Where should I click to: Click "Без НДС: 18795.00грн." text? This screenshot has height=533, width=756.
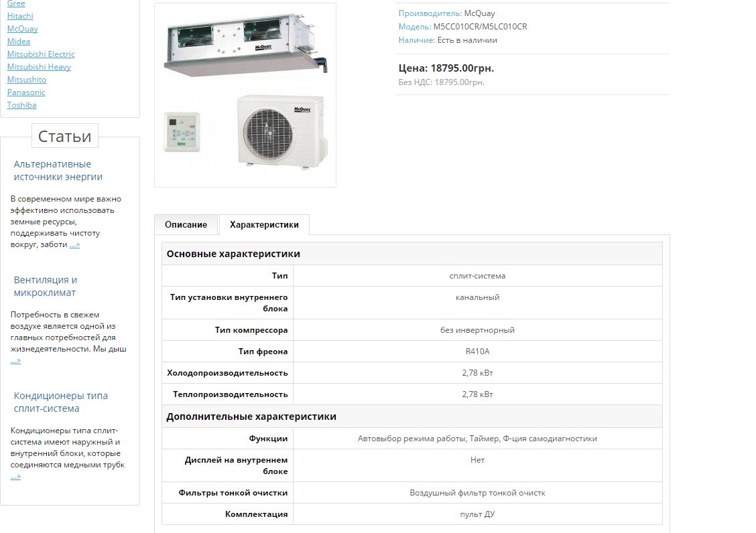pyautogui.click(x=441, y=82)
